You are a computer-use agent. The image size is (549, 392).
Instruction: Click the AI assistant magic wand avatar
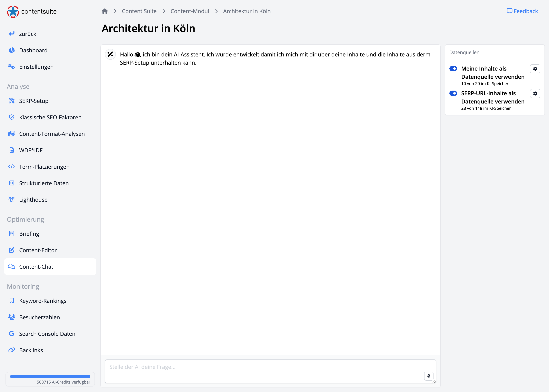[110, 54]
